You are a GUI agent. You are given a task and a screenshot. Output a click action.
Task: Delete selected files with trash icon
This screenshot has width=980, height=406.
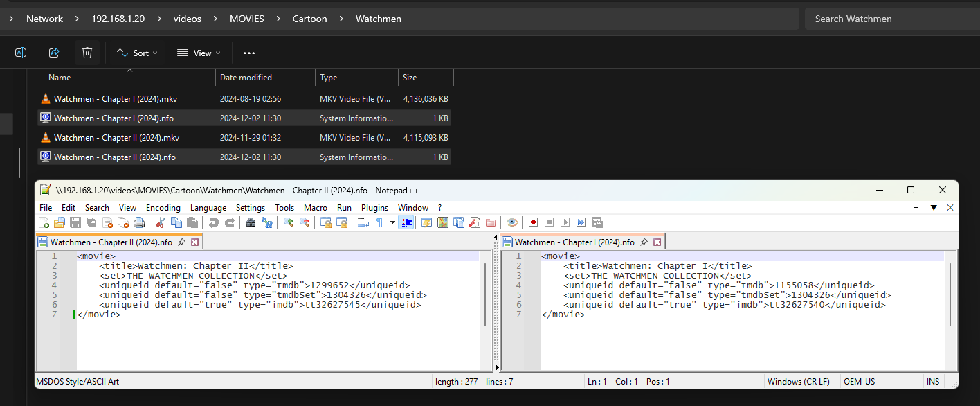(x=87, y=53)
